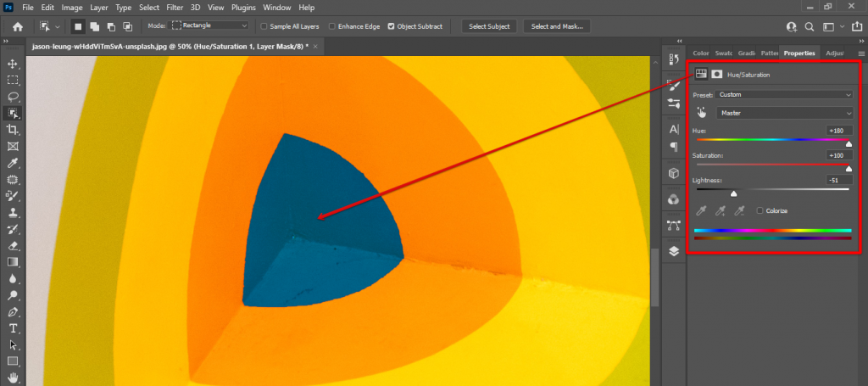
Task: Expand the Preset Custom dropdown
Action: click(784, 94)
